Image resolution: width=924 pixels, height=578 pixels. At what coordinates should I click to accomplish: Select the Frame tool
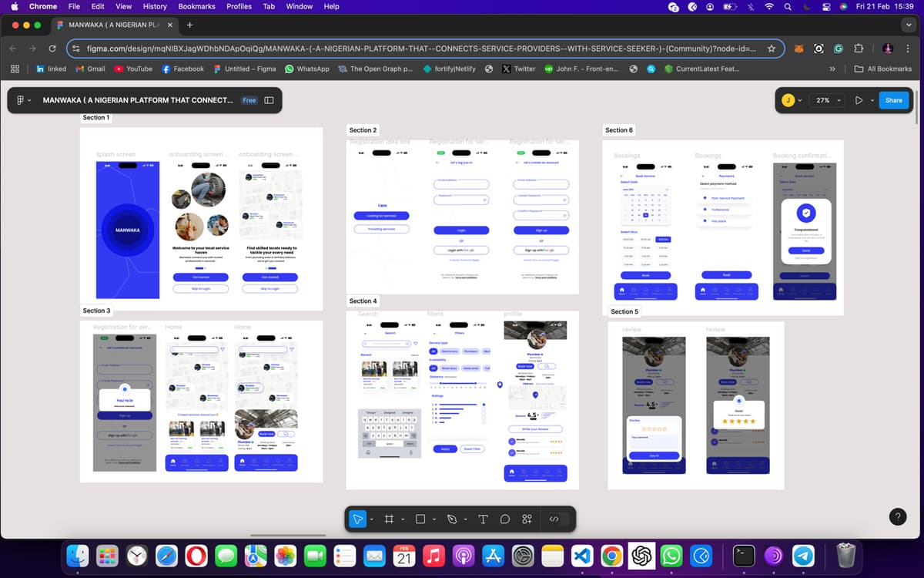(389, 519)
